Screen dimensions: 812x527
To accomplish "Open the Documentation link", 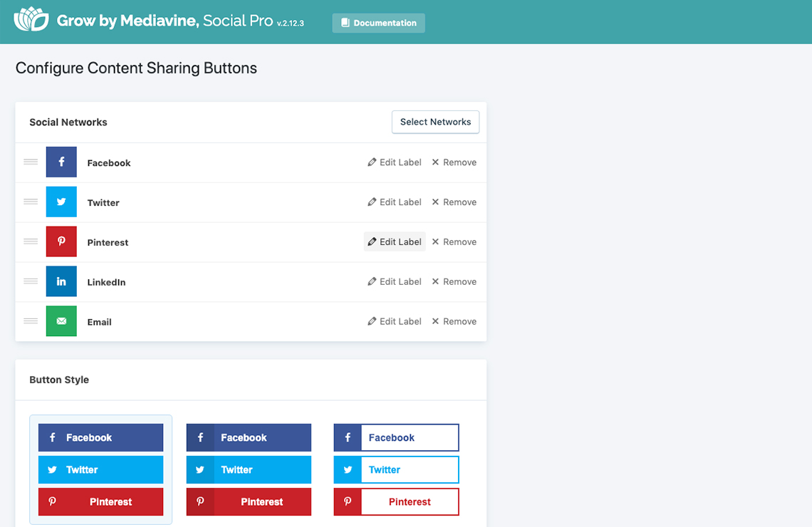I will coord(378,23).
